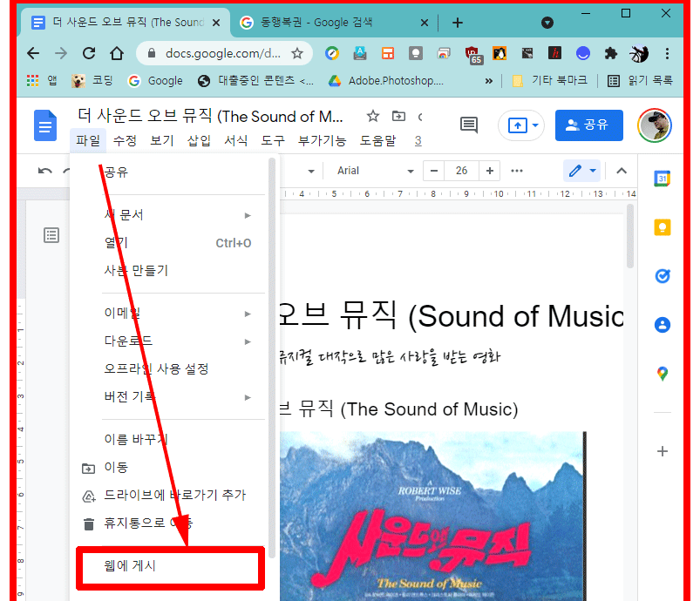Click the present/upload icon button
The width and height of the screenshot is (700, 601).
pos(518,125)
